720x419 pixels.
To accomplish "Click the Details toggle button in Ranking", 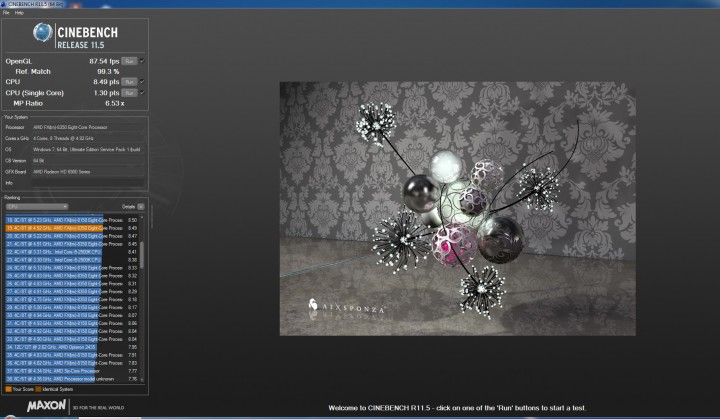I will pyautogui.click(x=141, y=207).
